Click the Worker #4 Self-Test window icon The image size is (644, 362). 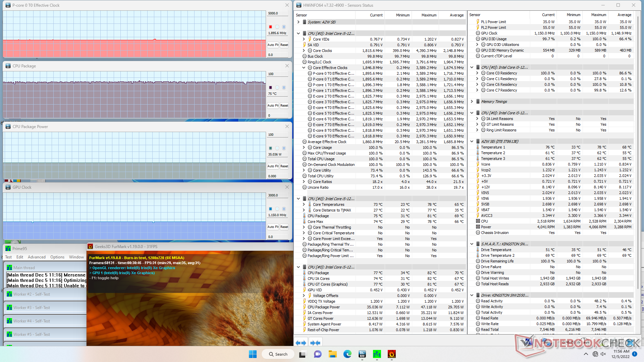[9, 321]
